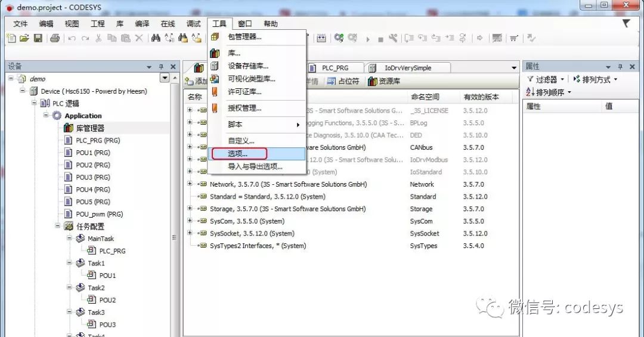The width and height of the screenshot is (644, 337).
Task: Click the Paste clipboard icon
Action: 126,38
